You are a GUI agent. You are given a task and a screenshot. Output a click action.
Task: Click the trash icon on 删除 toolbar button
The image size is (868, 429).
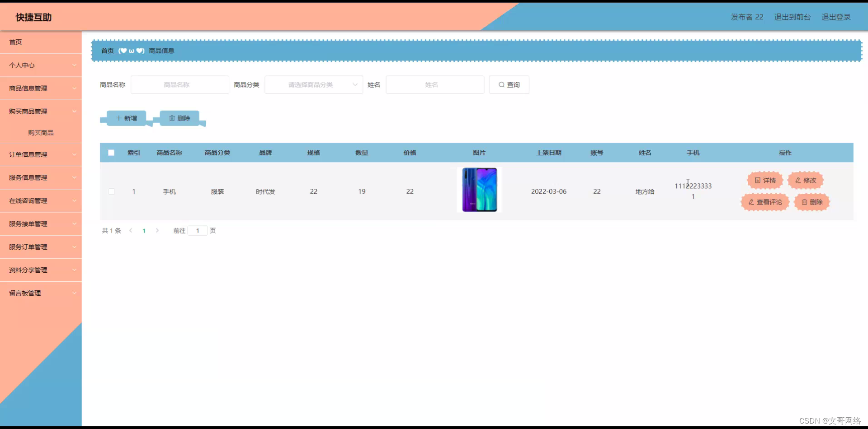[171, 118]
